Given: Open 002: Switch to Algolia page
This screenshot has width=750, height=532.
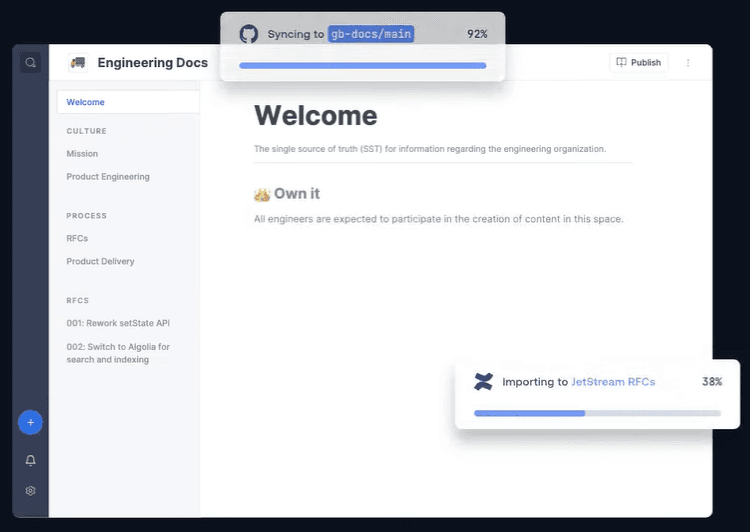Looking at the screenshot, I should tap(118, 353).
